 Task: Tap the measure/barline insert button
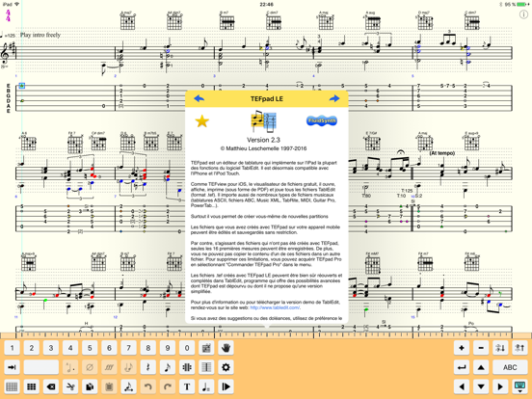pyautogui.click(x=187, y=367)
